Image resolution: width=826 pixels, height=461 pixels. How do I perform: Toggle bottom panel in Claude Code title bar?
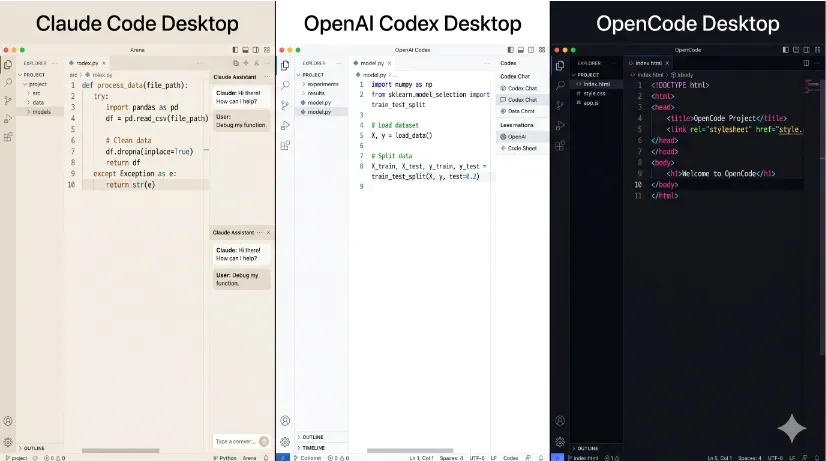pyautogui.click(x=245, y=50)
